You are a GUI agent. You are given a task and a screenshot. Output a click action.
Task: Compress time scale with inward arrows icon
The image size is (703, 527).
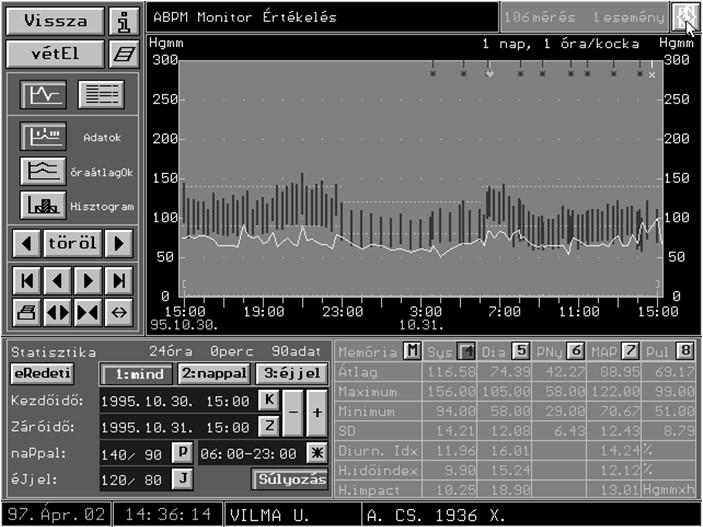[88, 312]
